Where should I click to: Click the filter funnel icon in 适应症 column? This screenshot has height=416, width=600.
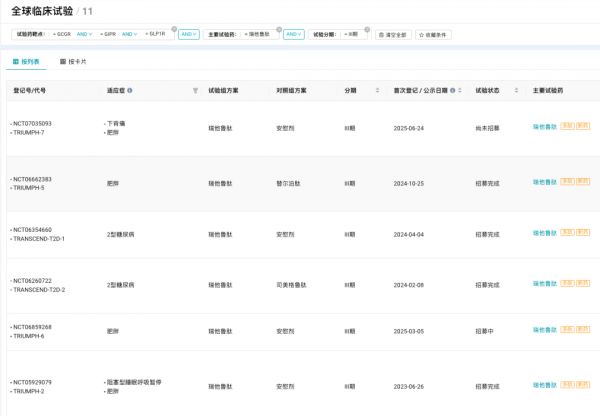pyautogui.click(x=195, y=90)
